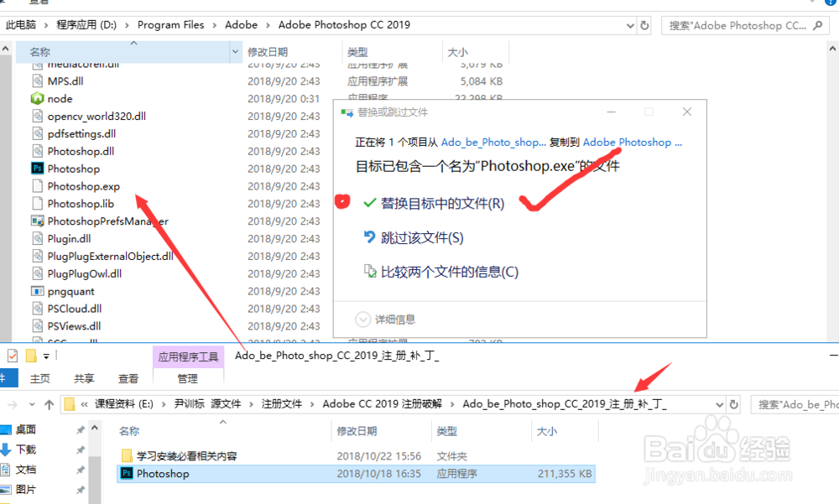
Task: Unpin 桌面 from quick access
Action: coord(81,429)
